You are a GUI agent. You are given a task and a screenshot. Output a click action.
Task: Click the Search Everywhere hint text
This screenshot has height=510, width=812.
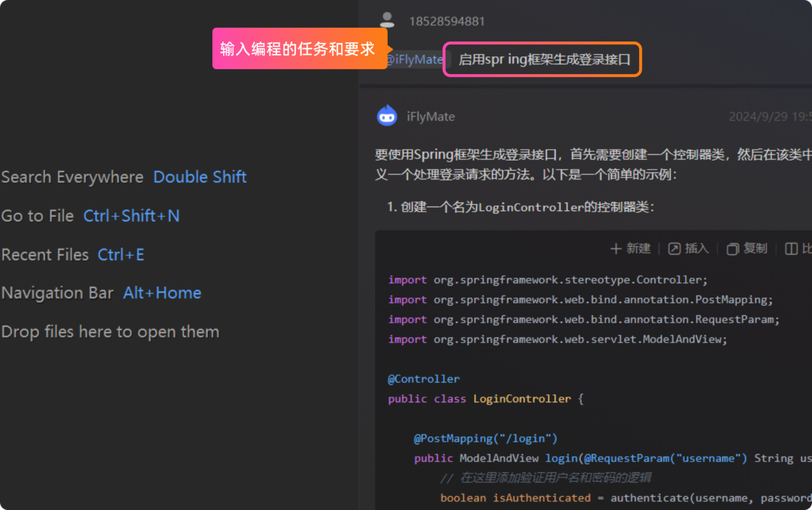click(x=72, y=177)
